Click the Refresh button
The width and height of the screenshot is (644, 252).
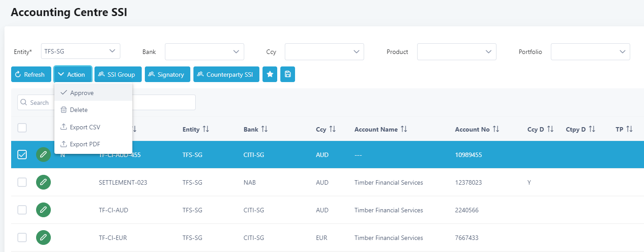[30, 74]
